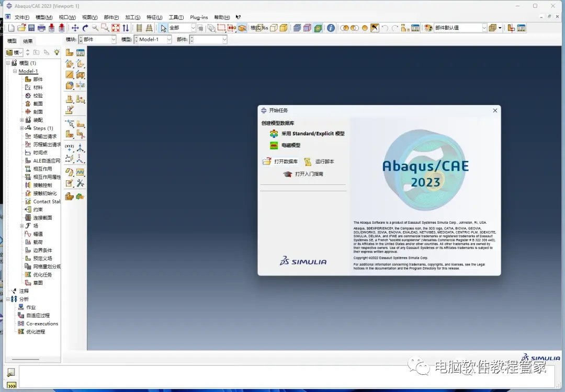This screenshot has width=565, height=392.
Task: Click the open folder icon in toolbar
Action: [21, 28]
